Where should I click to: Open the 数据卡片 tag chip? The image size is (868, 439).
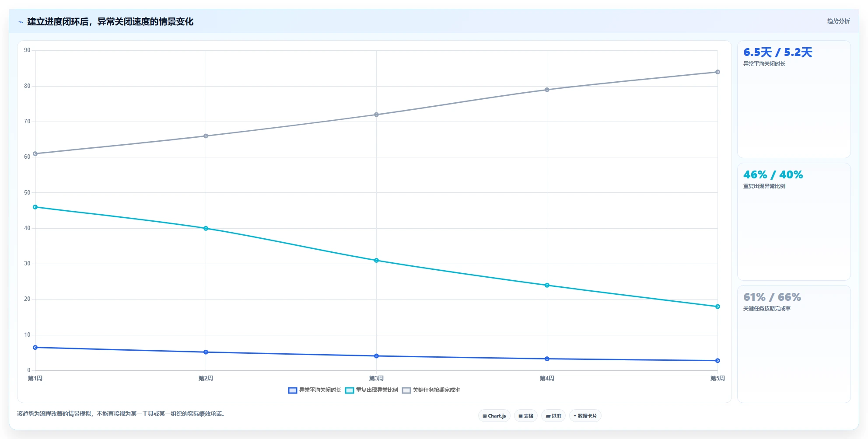(585, 416)
